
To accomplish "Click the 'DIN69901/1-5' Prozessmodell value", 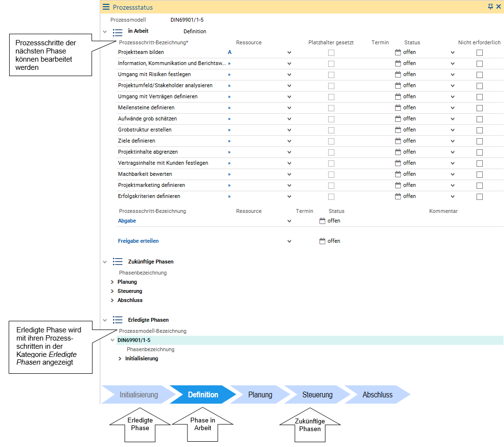I will 187,20.
